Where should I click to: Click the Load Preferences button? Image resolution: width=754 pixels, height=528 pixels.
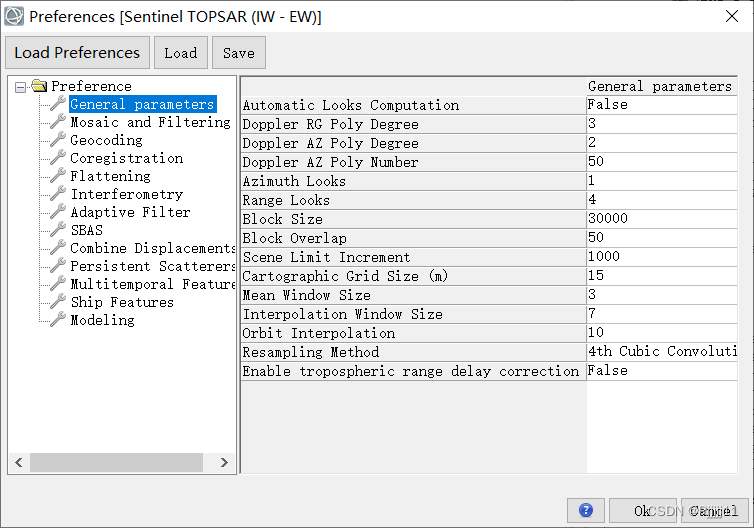tap(77, 52)
